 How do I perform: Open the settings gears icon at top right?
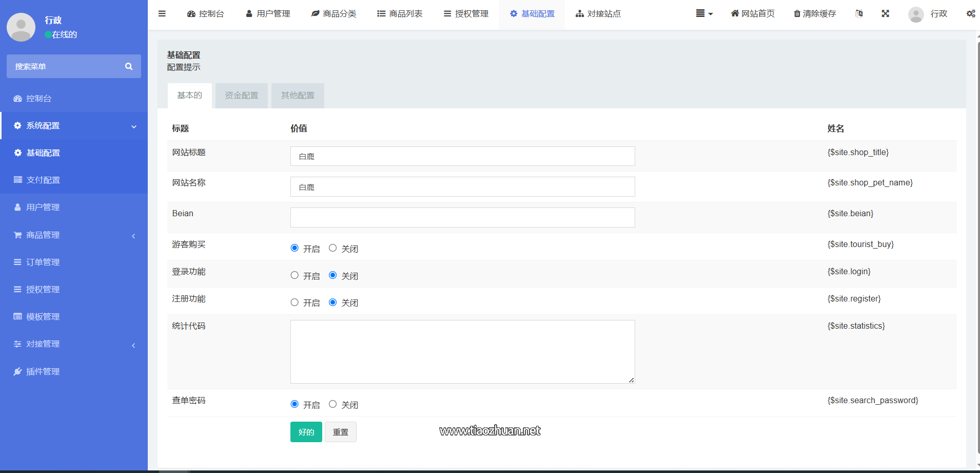[971, 13]
